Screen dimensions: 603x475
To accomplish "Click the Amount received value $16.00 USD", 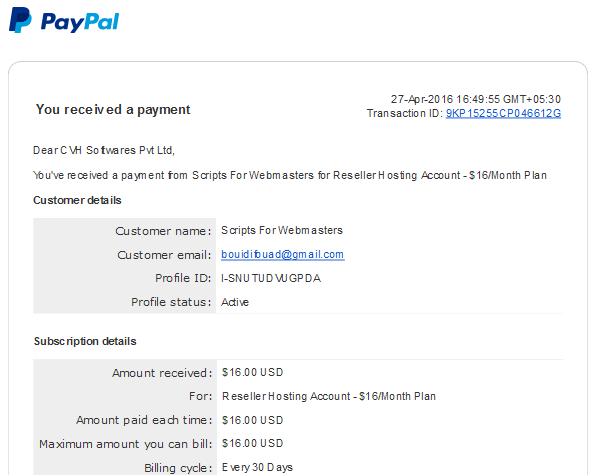I will point(253,372).
